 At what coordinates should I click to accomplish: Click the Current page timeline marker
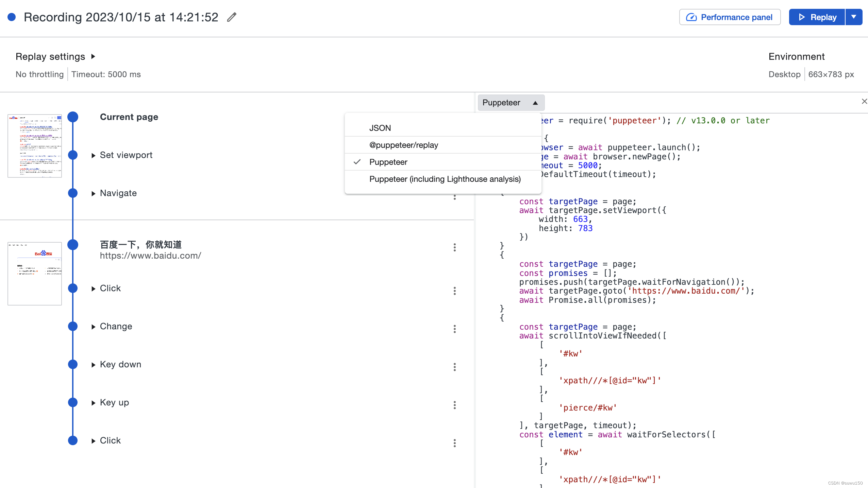[x=73, y=117]
